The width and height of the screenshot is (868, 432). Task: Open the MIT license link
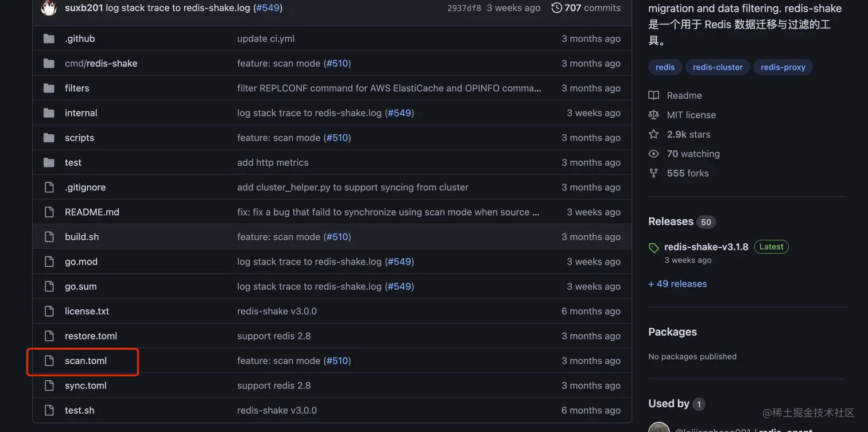(691, 115)
